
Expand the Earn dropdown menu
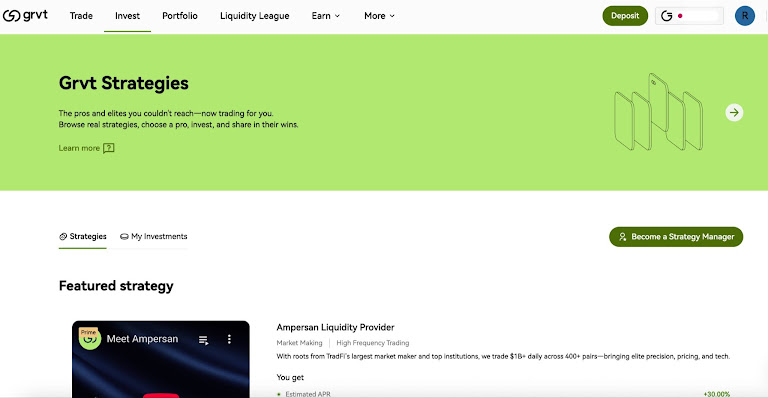(326, 16)
